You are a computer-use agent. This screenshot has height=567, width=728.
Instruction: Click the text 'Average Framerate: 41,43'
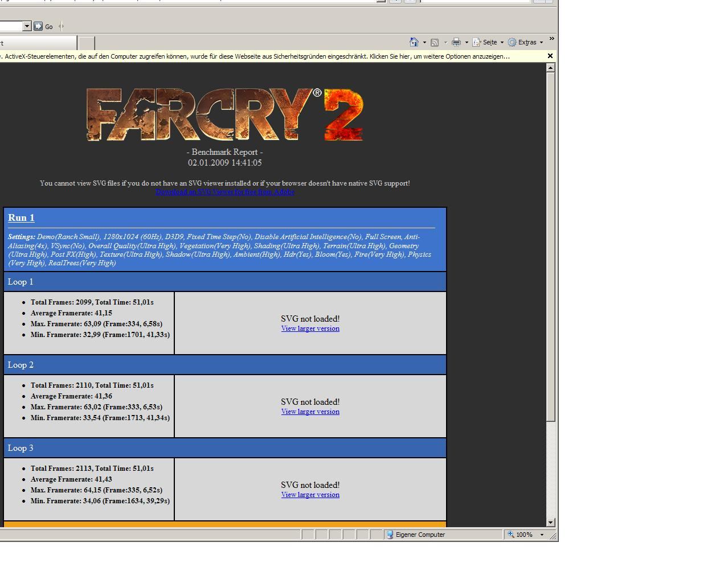(71, 479)
